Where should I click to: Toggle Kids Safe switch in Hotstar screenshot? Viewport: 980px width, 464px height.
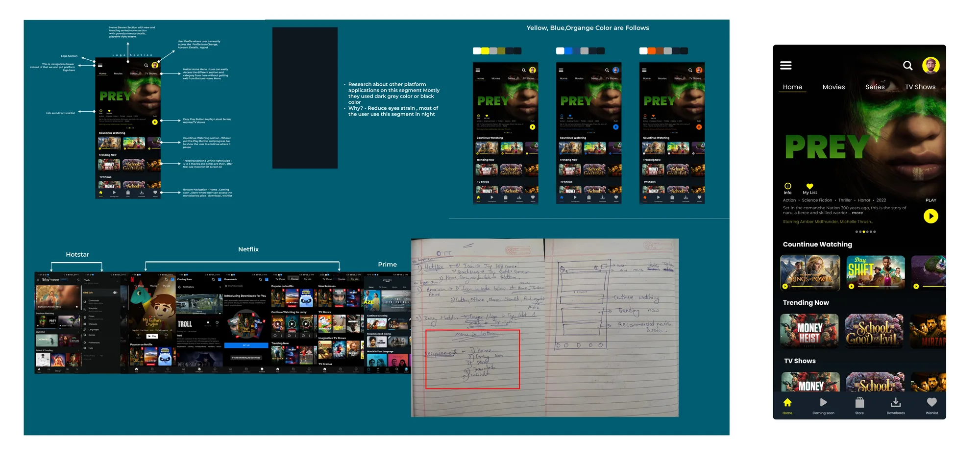point(115,293)
